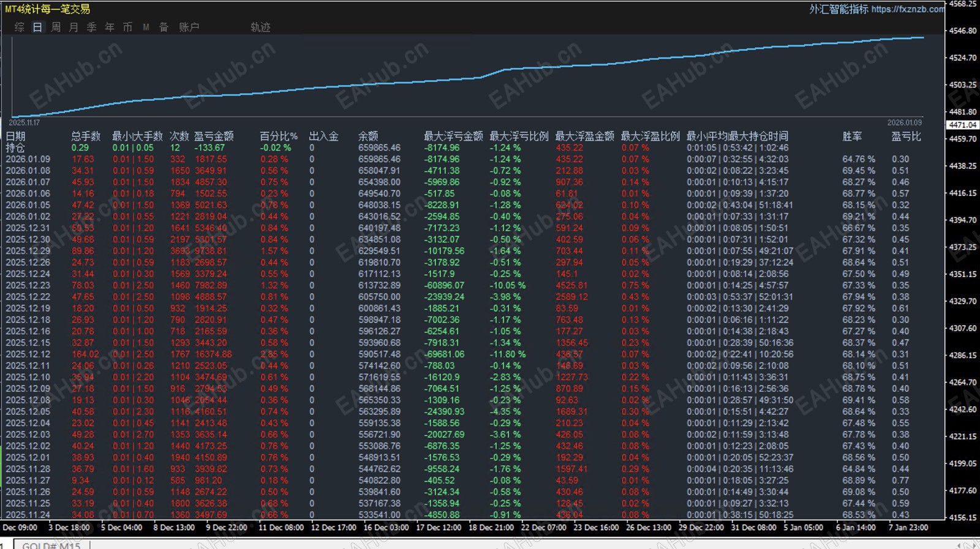Image resolution: width=980 pixels, height=549 pixels.
Task: Switch to the 综 summary tab
Action: click(x=20, y=27)
